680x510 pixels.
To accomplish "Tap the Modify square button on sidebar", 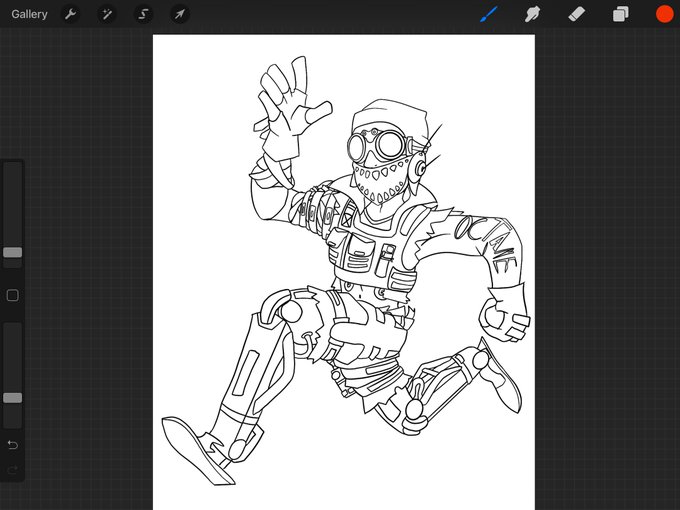I will (13, 296).
